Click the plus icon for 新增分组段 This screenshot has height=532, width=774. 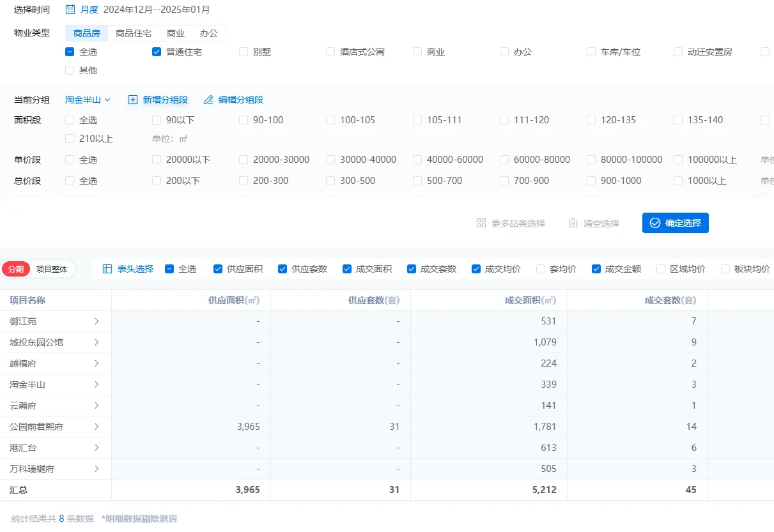133,100
